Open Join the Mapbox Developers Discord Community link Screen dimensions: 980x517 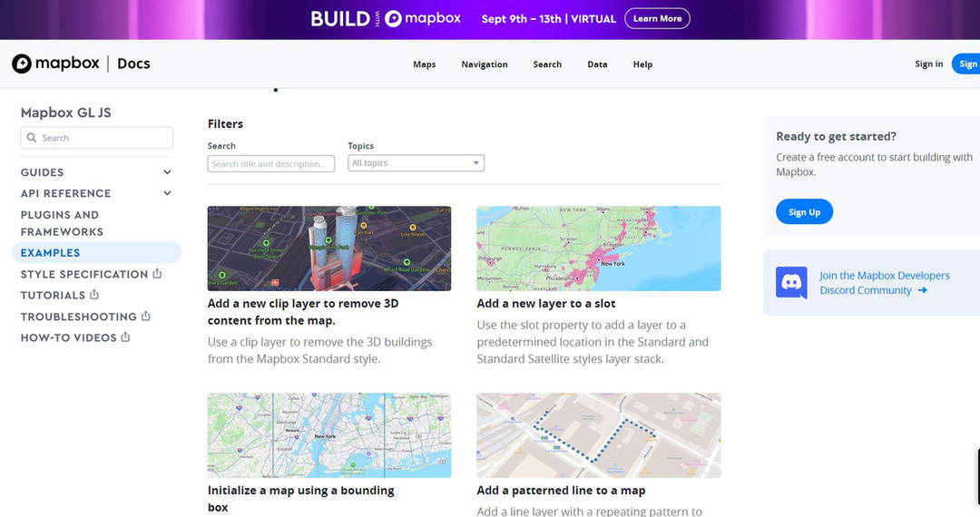(x=885, y=283)
